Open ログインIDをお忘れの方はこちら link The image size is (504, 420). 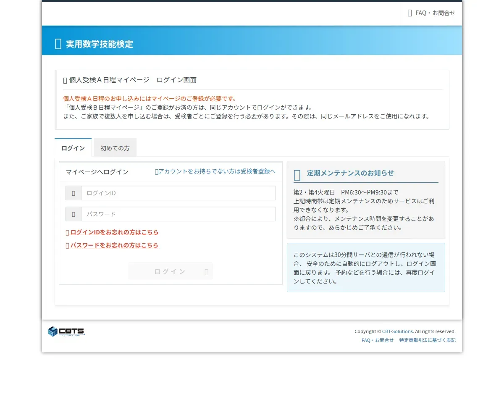(x=112, y=232)
